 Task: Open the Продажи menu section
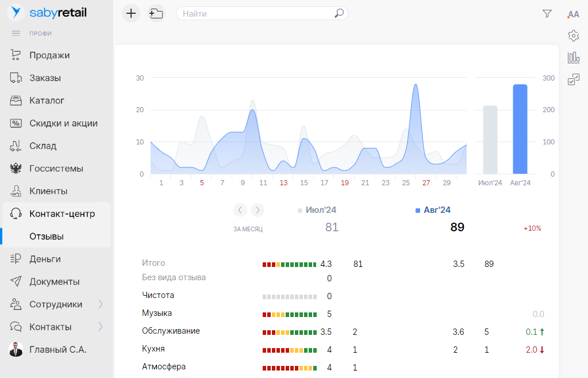point(49,55)
